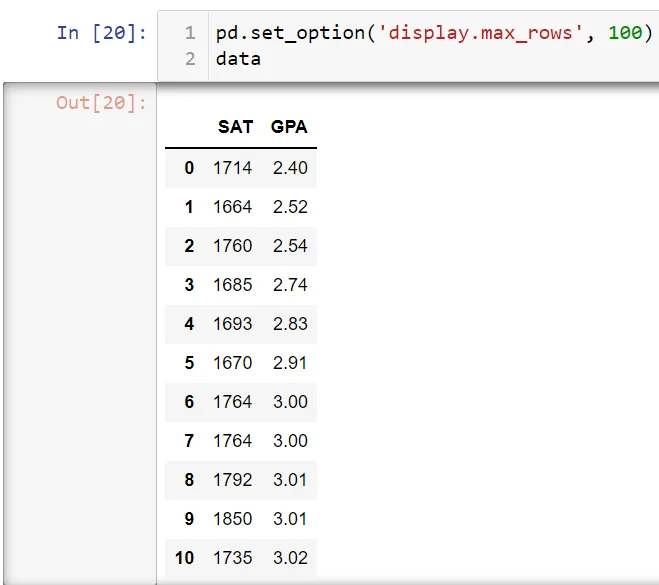The height and width of the screenshot is (585, 659).
Task: Click the In [20] input prompt
Action: coord(101,33)
